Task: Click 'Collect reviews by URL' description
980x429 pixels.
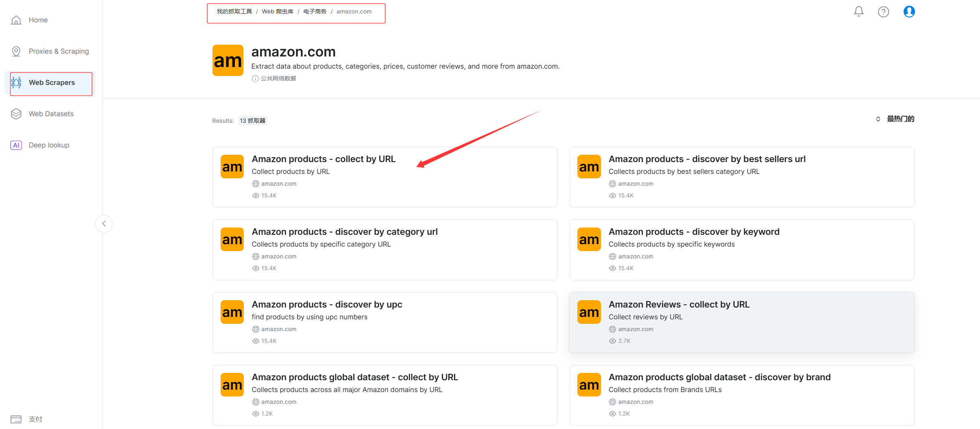Action: point(645,317)
